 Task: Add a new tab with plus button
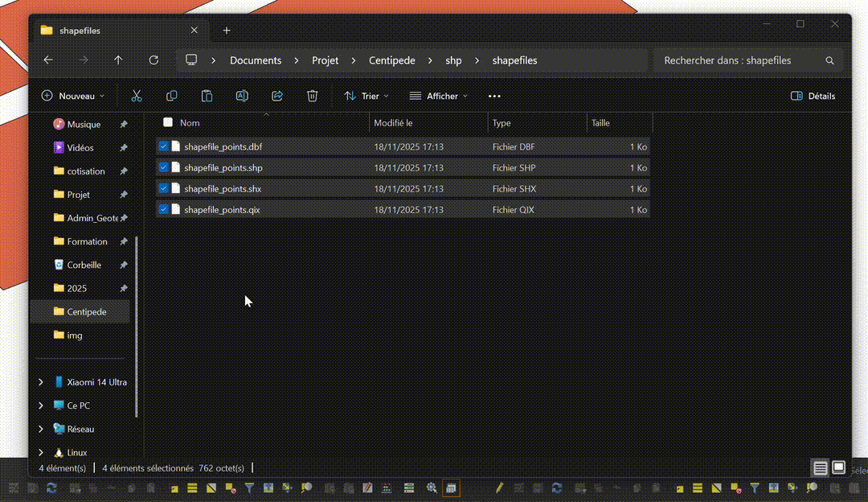coord(227,31)
